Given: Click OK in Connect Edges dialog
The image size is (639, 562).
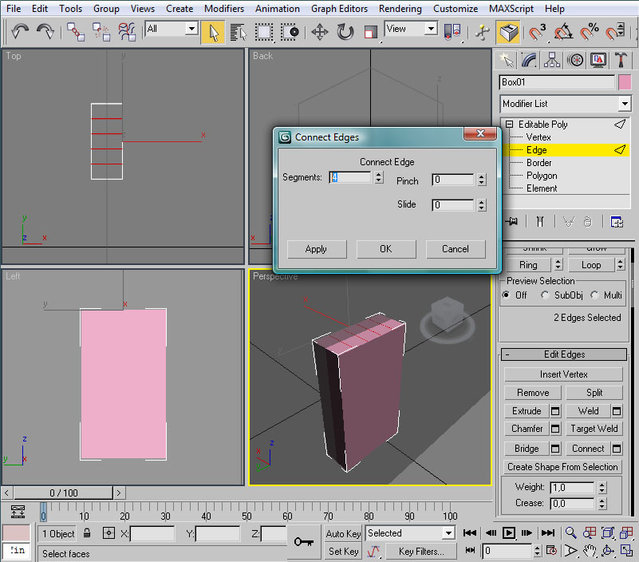Looking at the screenshot, I should [385, 249].
